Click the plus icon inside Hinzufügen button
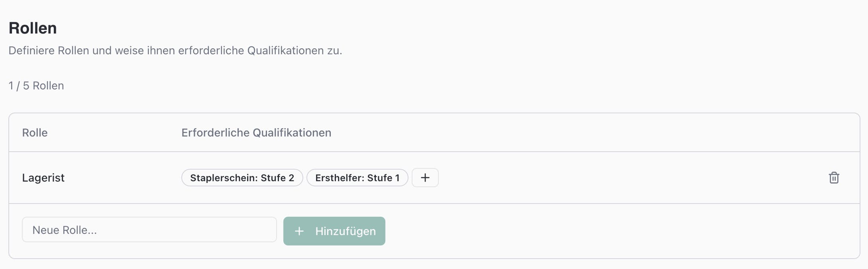Image resolution: width=868 pixels, height=269 pixels. pyautogui.click(x=299, y=231)
